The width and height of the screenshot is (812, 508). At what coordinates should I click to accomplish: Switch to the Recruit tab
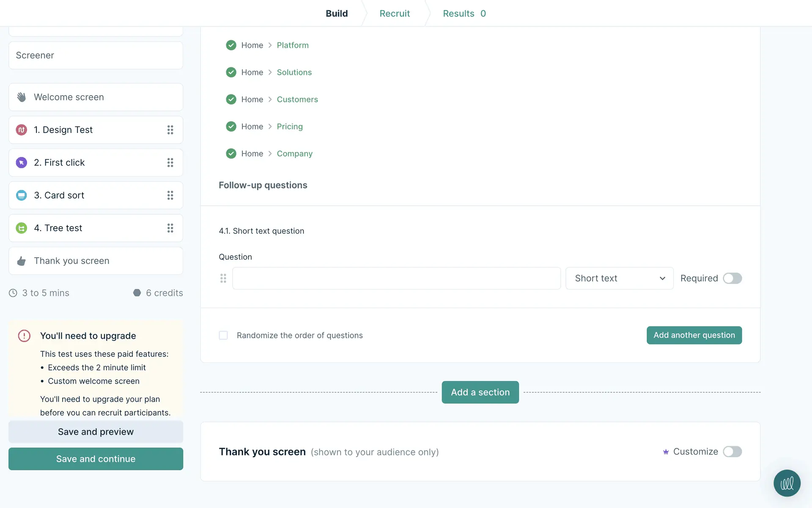[394, 14]
